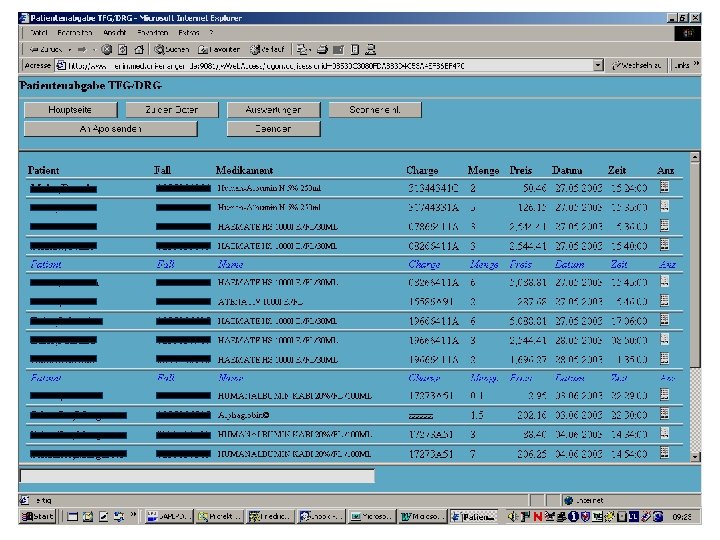
Task: Open the Anz icon for the 08:50 row
Action: click(x=664, y=339)
